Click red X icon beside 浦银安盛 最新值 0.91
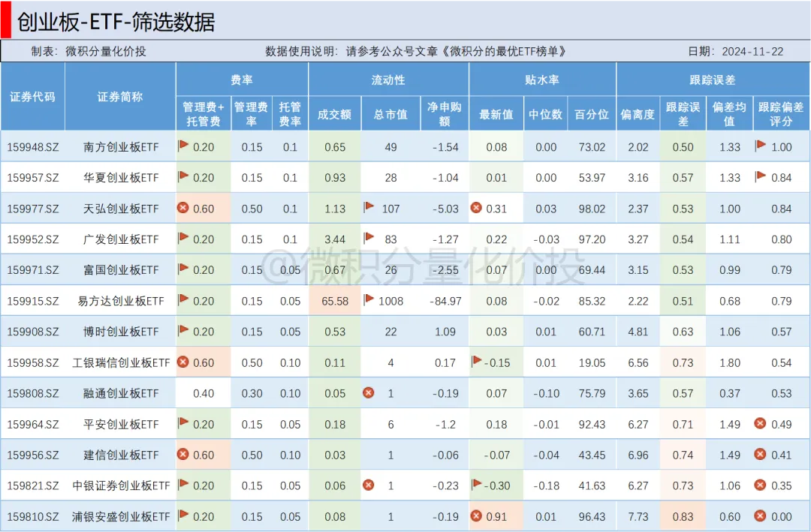Screen dimensions: 811x532 pyautogui.click(x=476, y=515)
